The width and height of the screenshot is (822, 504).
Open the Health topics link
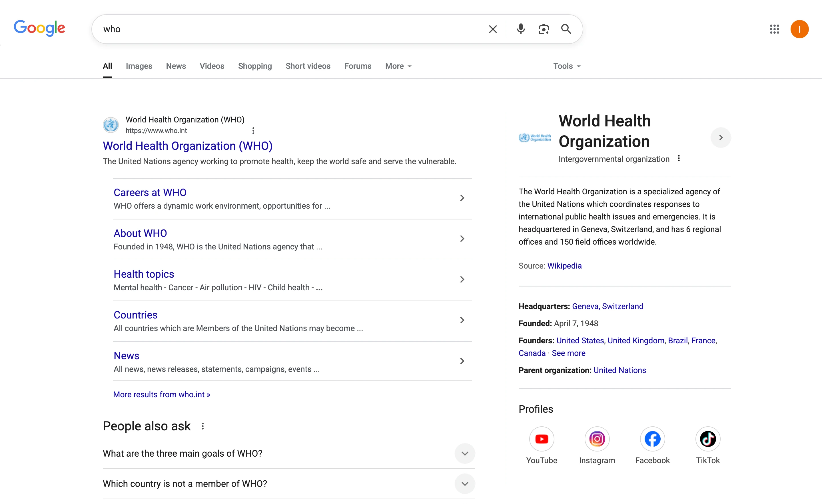point(144,274)
